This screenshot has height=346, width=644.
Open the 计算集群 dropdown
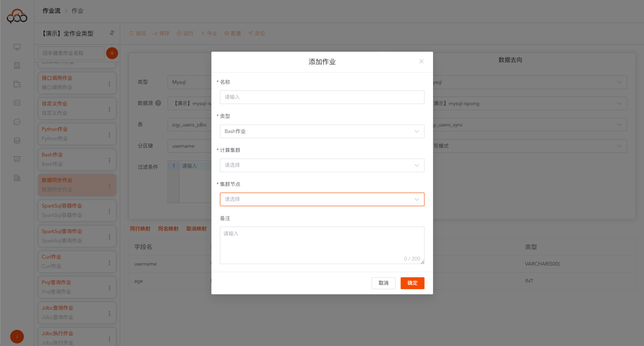click(322, 165)
